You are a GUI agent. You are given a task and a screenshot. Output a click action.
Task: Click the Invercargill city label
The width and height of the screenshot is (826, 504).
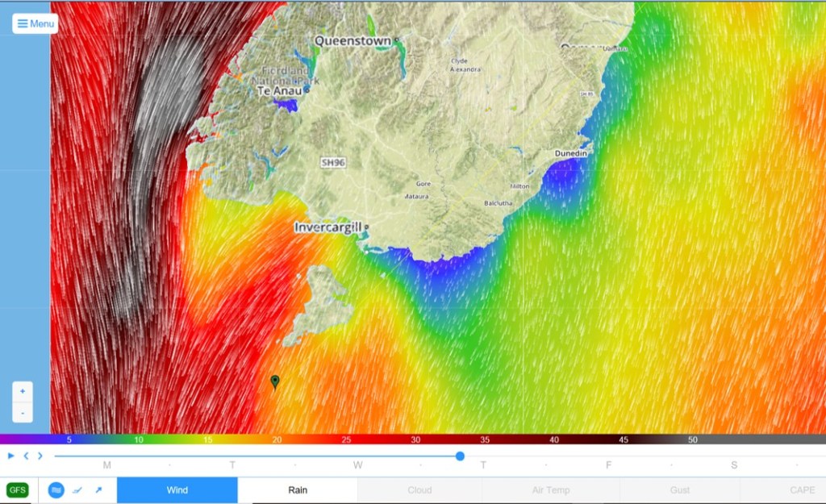tap(327, 227)
